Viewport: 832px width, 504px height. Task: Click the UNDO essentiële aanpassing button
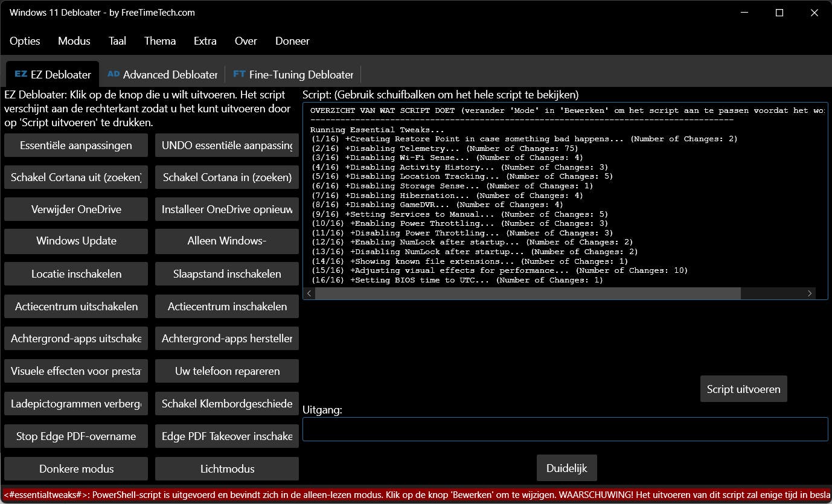click(227, 145)
